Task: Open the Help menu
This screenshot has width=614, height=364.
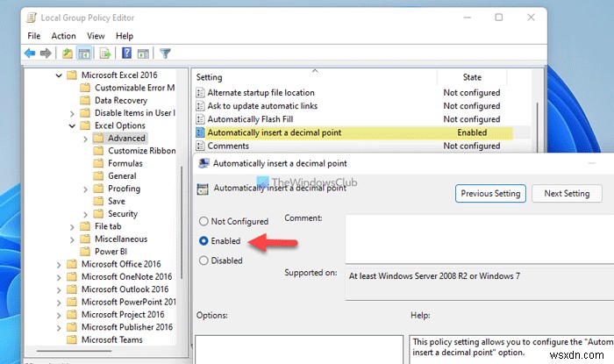Action: click(x=125, y=36)
